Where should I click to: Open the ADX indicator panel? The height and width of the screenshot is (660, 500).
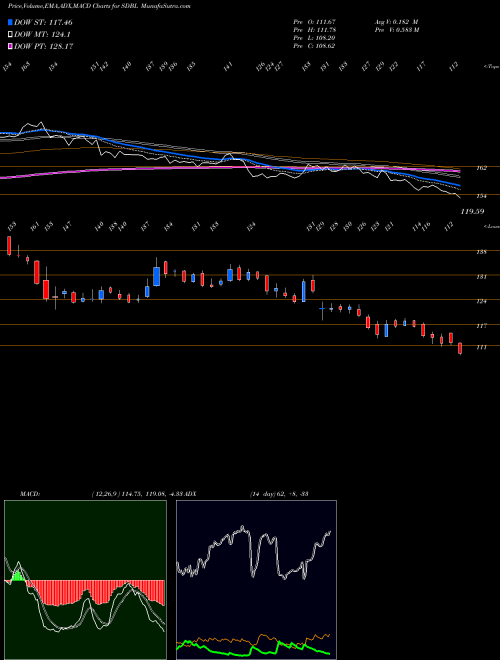pos(256,580)
